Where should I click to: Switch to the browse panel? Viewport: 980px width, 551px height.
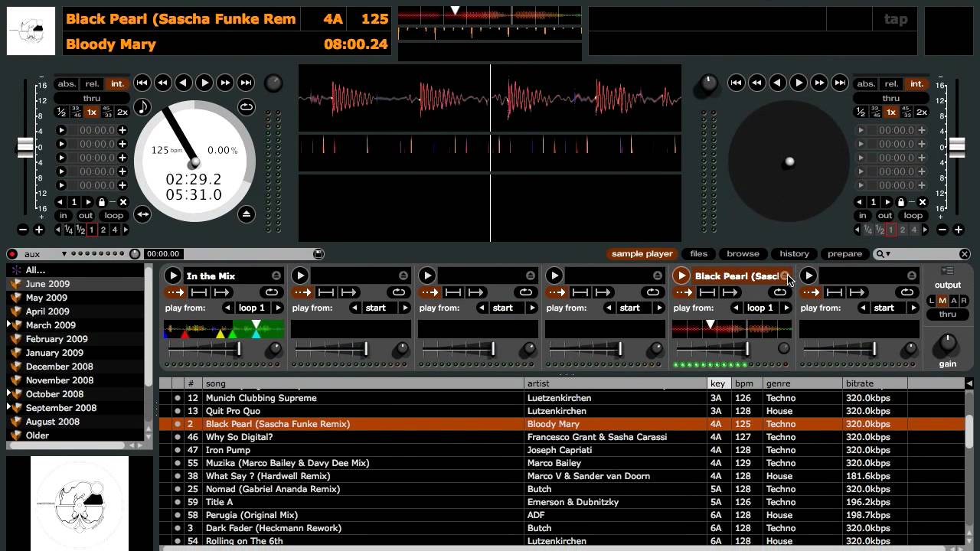pyautogui.click(x=743, y=253)
